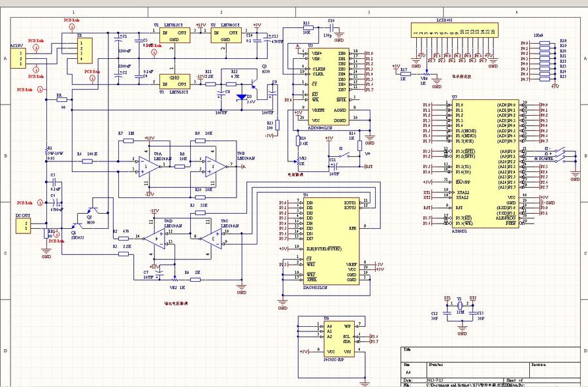Click the 24C02C EEPROM chip U6
The image size is (588, 387).
338,339
